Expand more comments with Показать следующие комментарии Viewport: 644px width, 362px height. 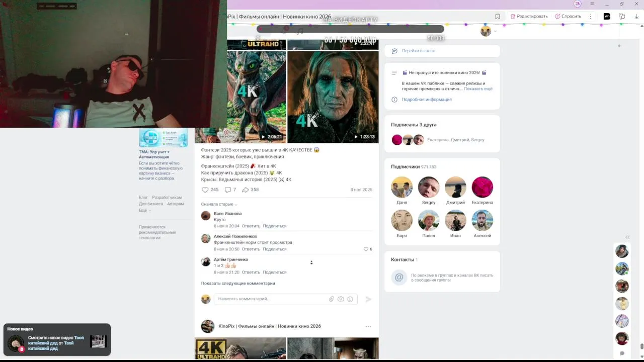(238, 283)
